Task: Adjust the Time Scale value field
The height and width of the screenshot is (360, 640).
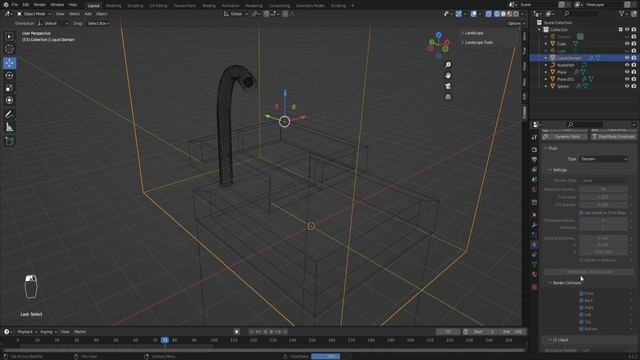Action: click(603, 197)
